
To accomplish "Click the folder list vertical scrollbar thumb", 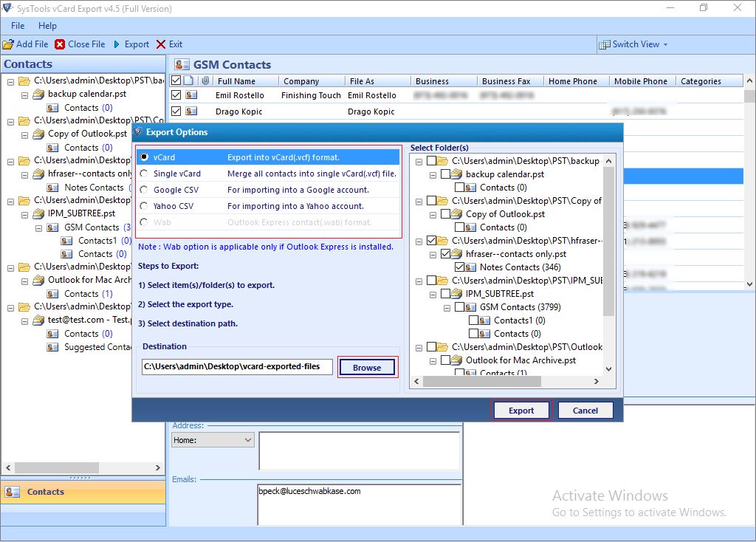I will pyautogui.click(x=608, y=241).
